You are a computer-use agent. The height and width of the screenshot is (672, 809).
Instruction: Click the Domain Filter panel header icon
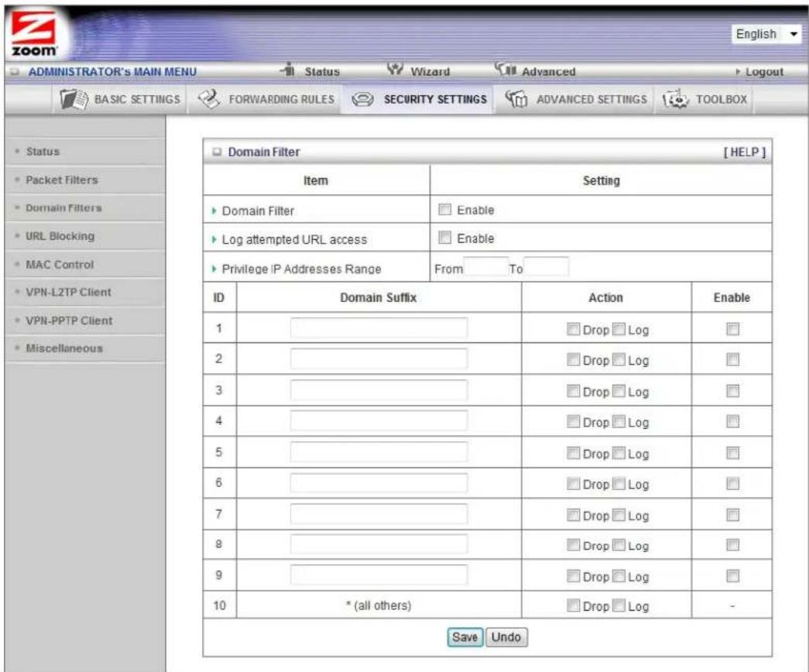click(x=217, y=152)
